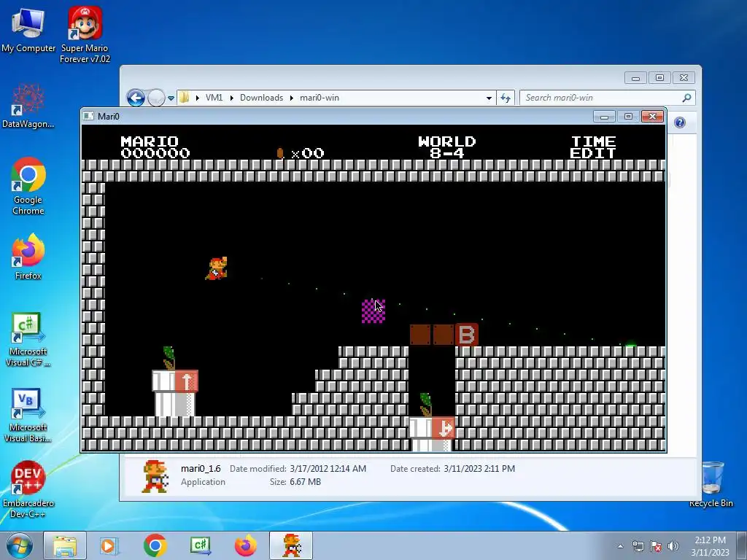This screenshot has width=747, height=560.
Task: Click the mari0_1.6 file name text
Action: tap(201, 469)
